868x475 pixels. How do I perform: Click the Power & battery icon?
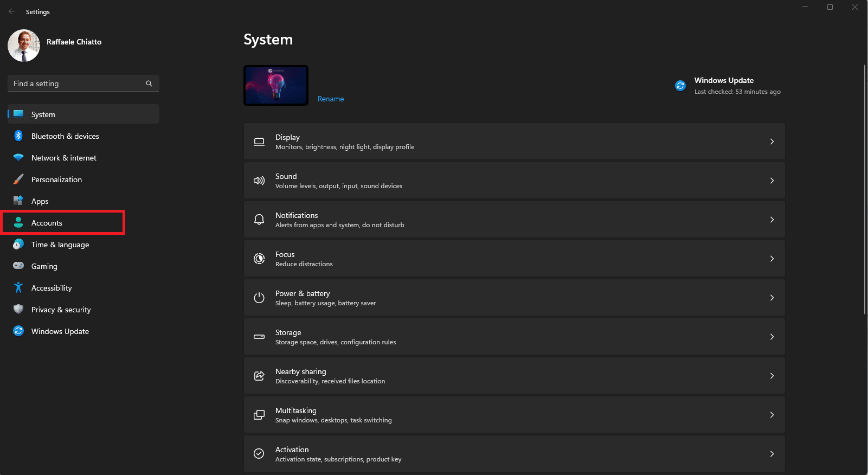coord(259,298)
